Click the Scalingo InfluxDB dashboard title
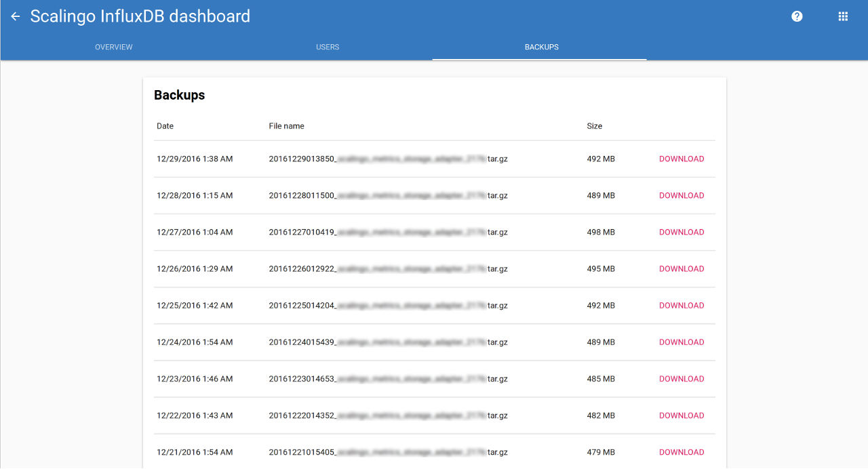The width and height of the screenshot is (868, 469). (x=140, y=16)
